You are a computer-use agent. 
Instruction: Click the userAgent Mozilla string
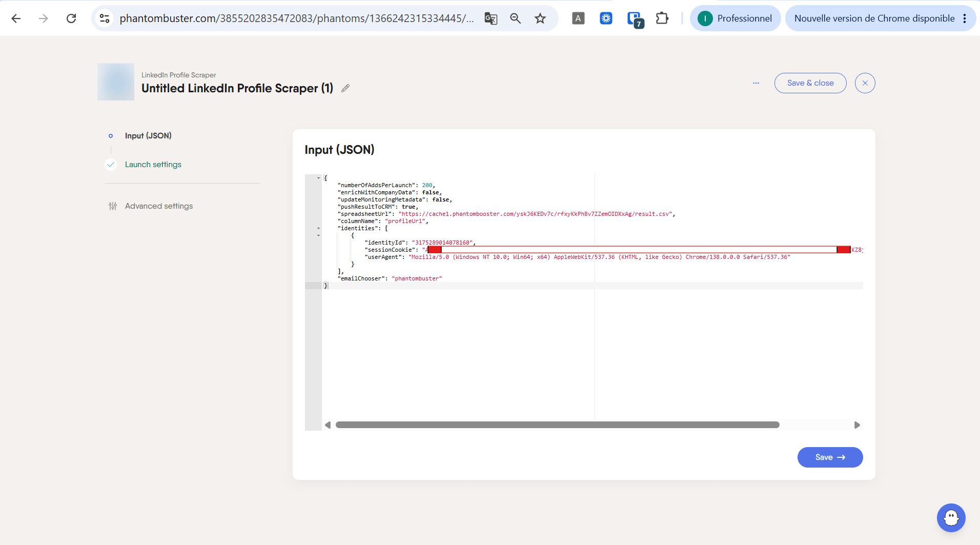pyautogui.click(x=599, y=257)
